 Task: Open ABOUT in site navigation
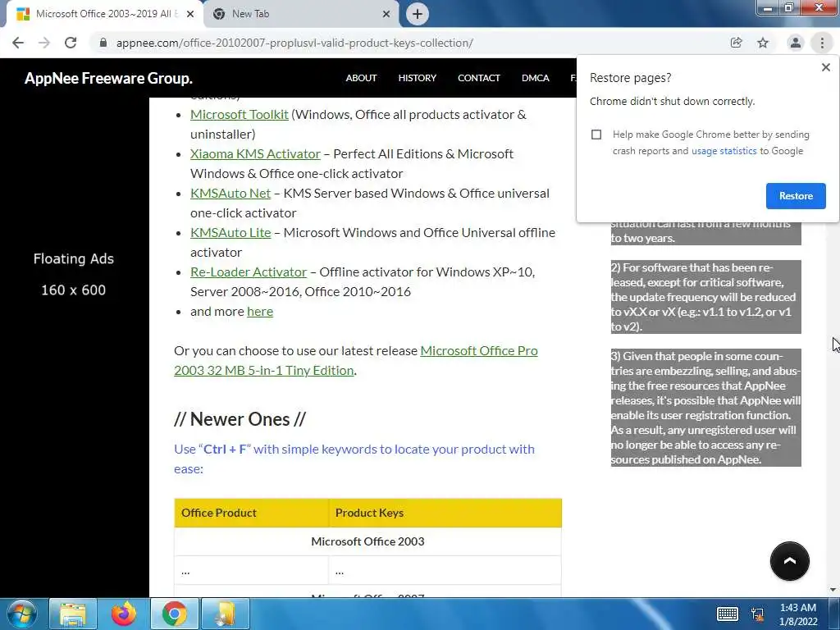pyautogui.click(x=361, y=78)
